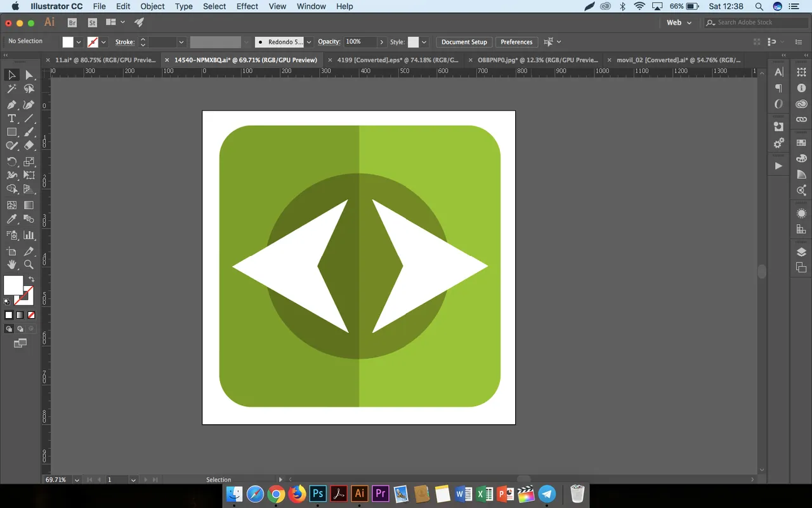
Task: Enable Draw Normal mode
Action: [9, 329]
